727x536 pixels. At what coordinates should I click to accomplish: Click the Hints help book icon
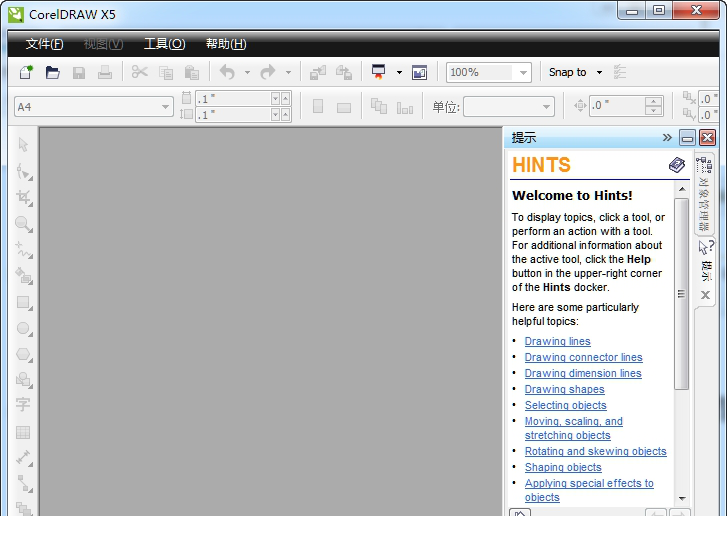[677, 165]
